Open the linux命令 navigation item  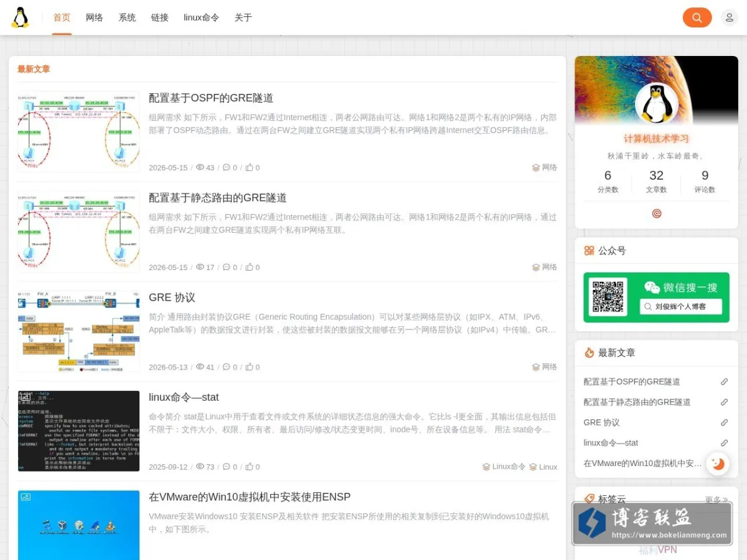point(202,17)
